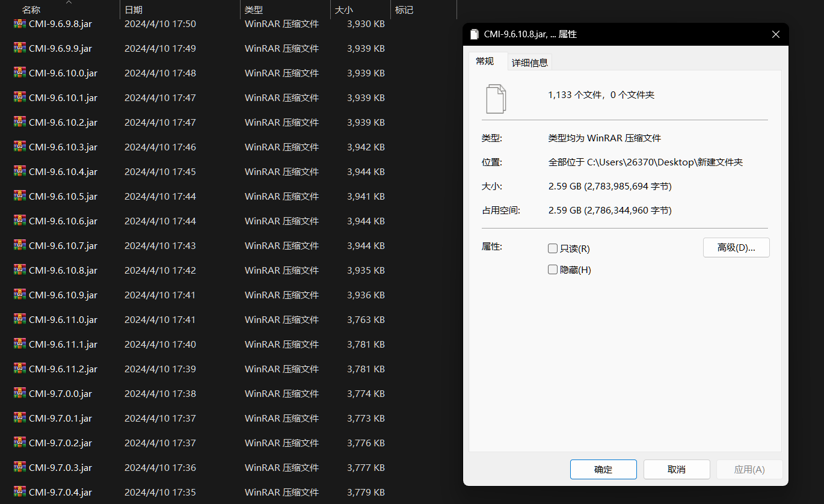Image resolution: width=824 pixels, height=504 pixels.
Task: Click the WinRAR icon of CMI-9.7.0.4.jar
Action: point(20,491)
